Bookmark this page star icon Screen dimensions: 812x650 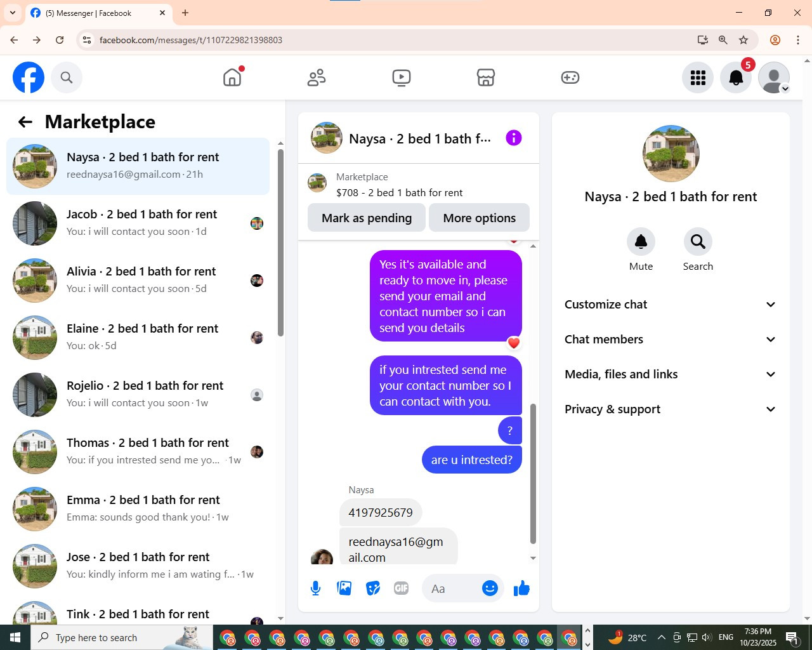pyautogui.click(x=743, y=40)
